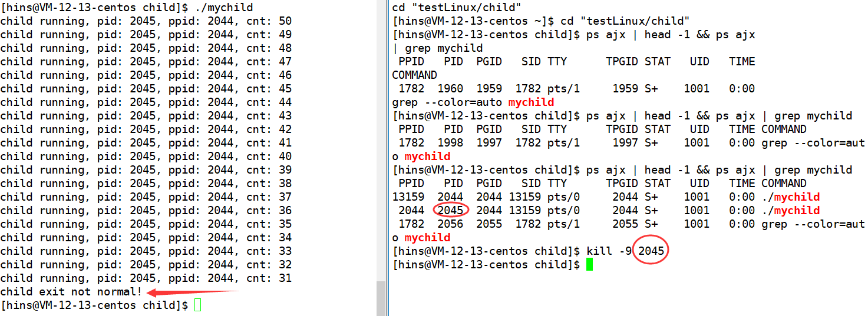This screenshot has height=316, width=868.
Task: Click the COMMAND header on its own line
Action: coord(415,75)
